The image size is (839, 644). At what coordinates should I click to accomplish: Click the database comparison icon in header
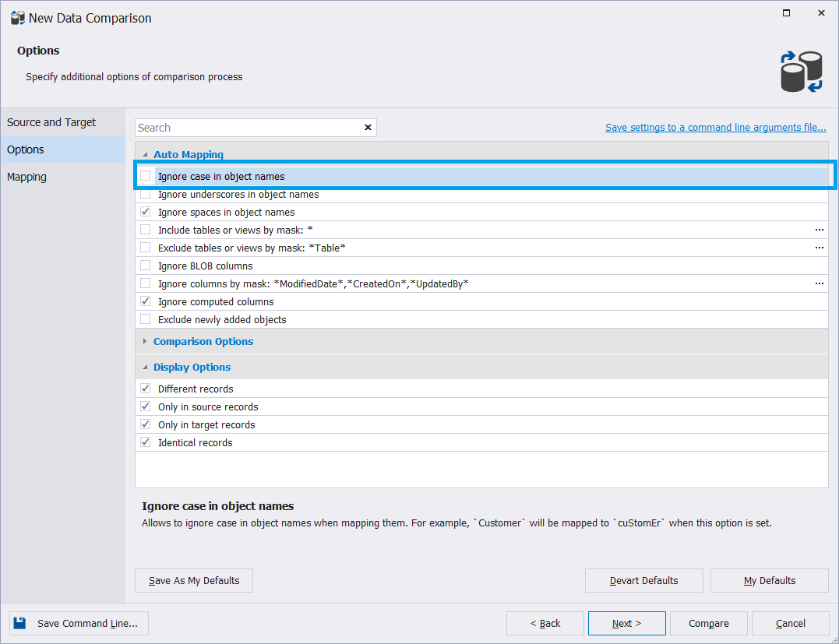click(x=801, y=72)
